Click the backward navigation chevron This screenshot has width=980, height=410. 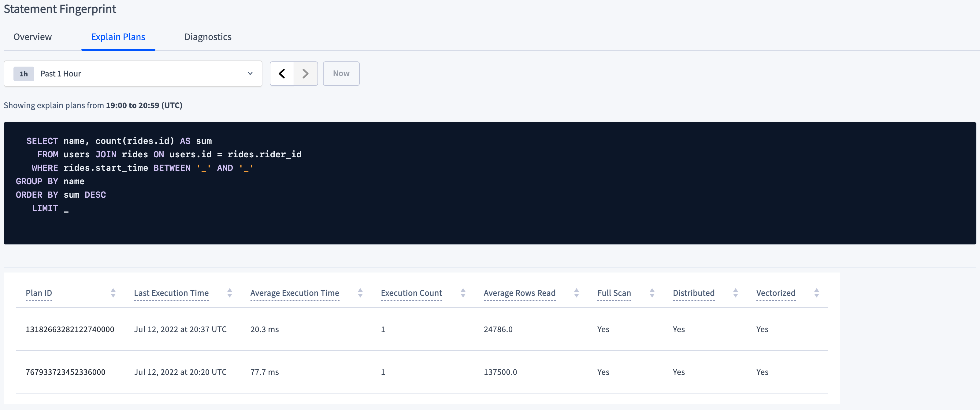coord(283,73)
